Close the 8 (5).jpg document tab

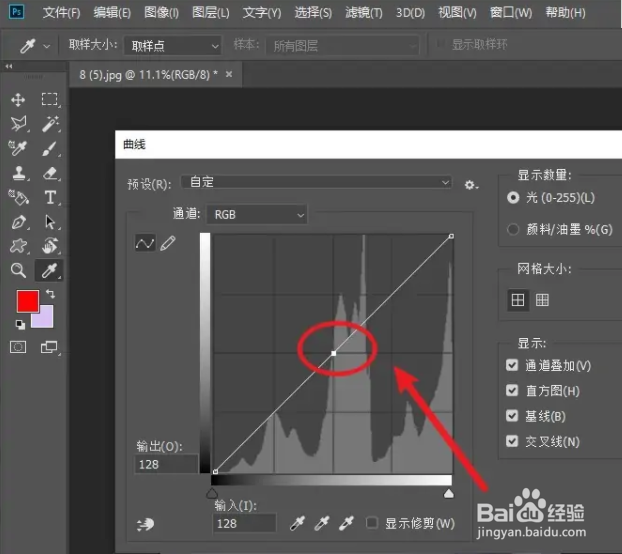click(229, 74)
